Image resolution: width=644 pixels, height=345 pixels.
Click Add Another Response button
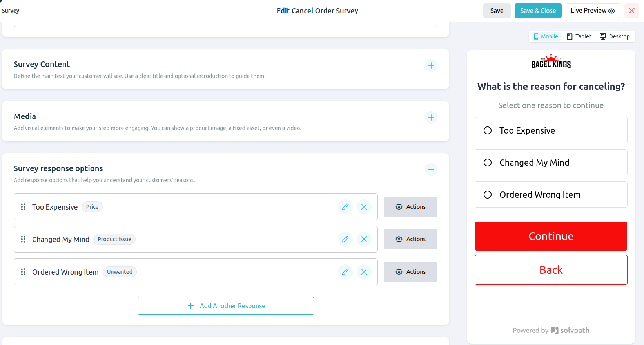tap(226, 306)
